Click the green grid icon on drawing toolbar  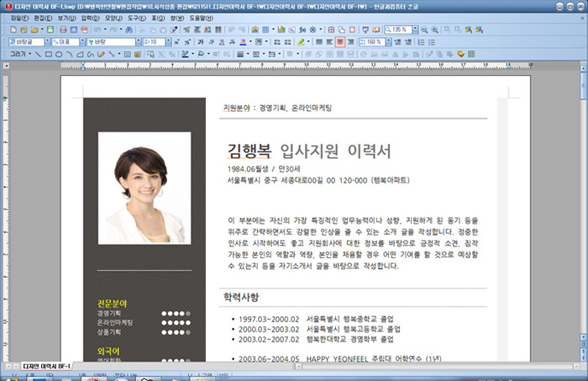pos(471,55)
